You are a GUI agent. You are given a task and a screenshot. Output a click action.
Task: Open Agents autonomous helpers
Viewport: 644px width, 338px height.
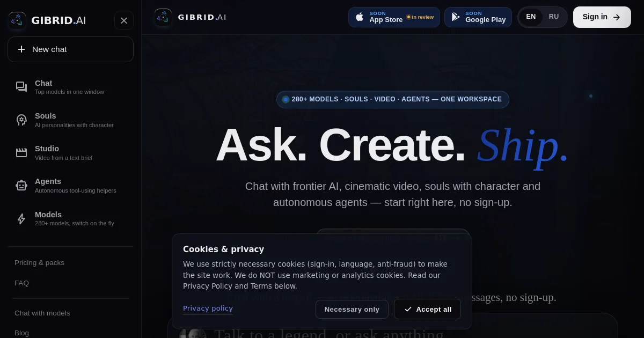pyautogui.click(x=70, y=186)
